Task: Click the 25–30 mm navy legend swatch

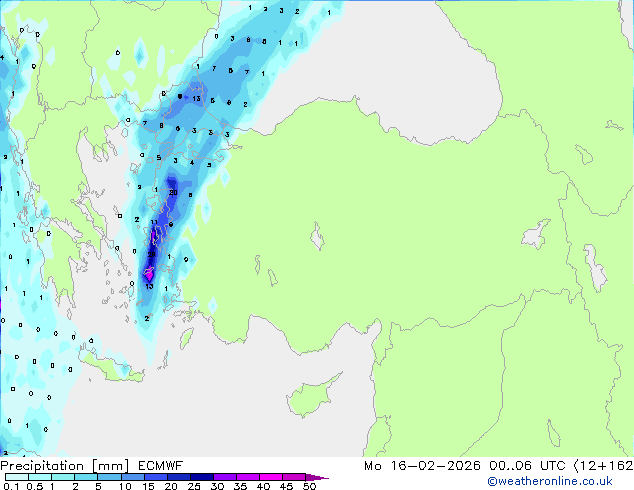Action: [201, 477]
